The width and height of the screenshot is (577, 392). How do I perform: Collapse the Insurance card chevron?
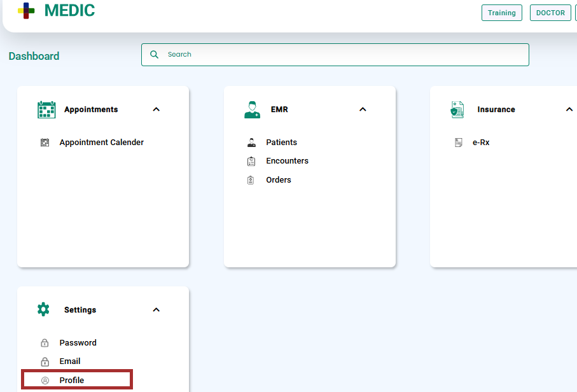coord(569,109)
